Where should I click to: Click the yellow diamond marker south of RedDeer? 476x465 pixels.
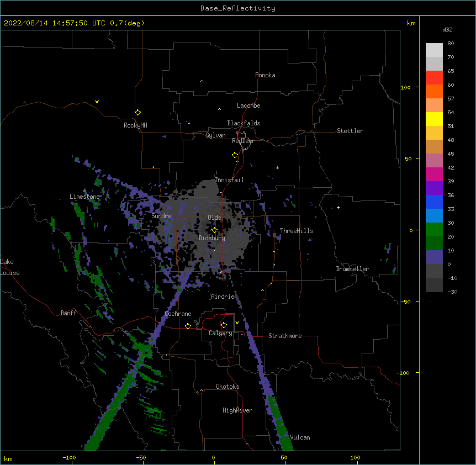(235, 155)
